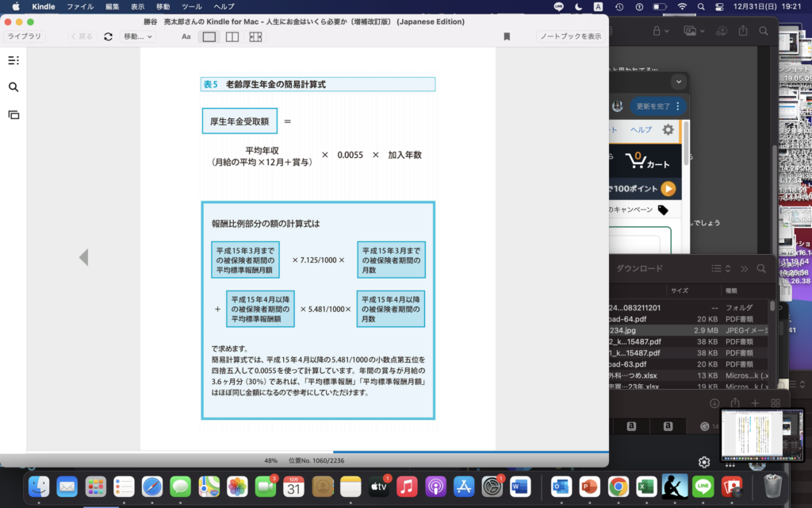Switch to two-column page view
812x508 pixels.
click(x=232, y=37)
